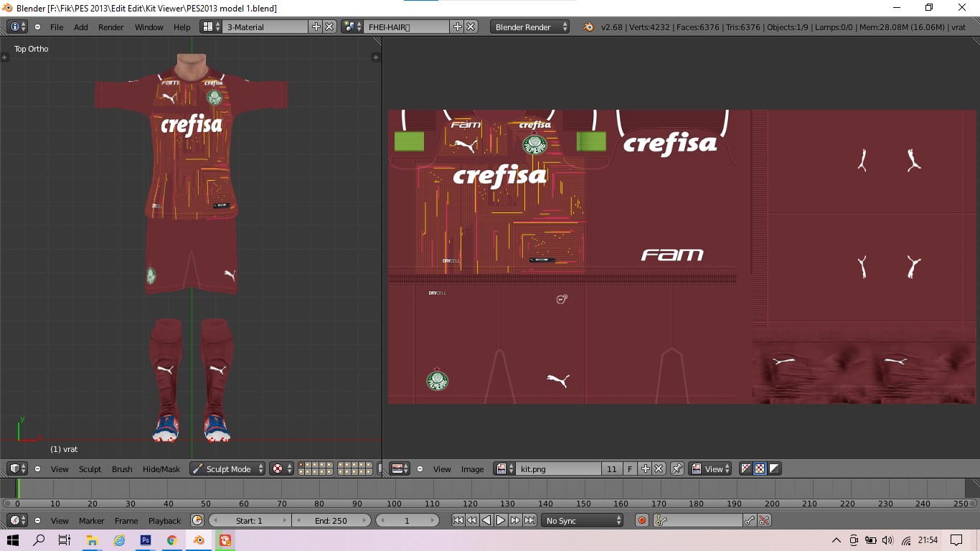Open the Render menu
Screen dimensions: 980x551
111,27
